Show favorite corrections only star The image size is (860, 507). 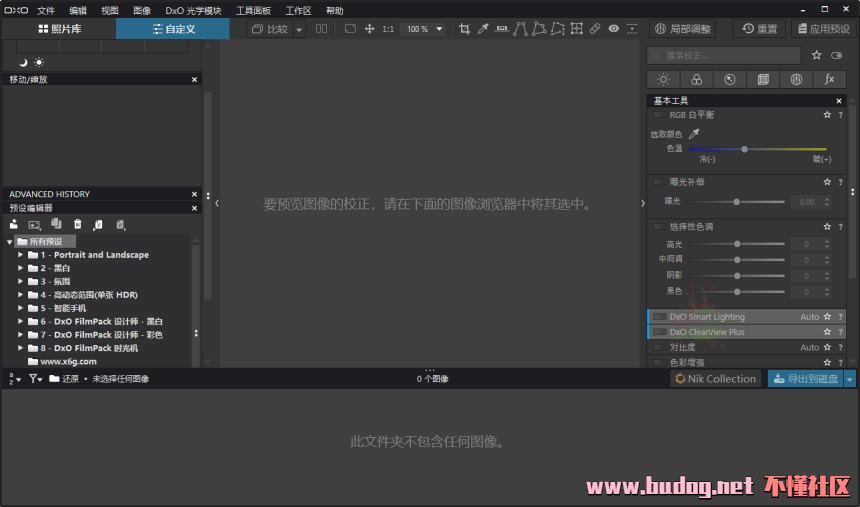(x=817, y=55)
